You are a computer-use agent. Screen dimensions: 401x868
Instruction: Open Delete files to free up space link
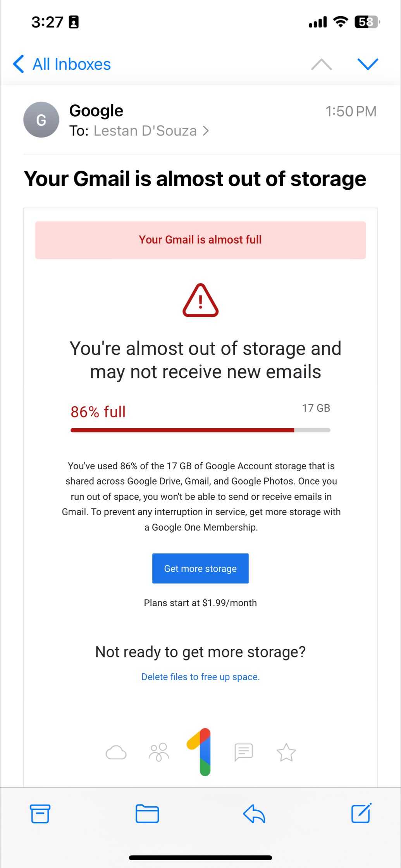[x=200, y=677]
